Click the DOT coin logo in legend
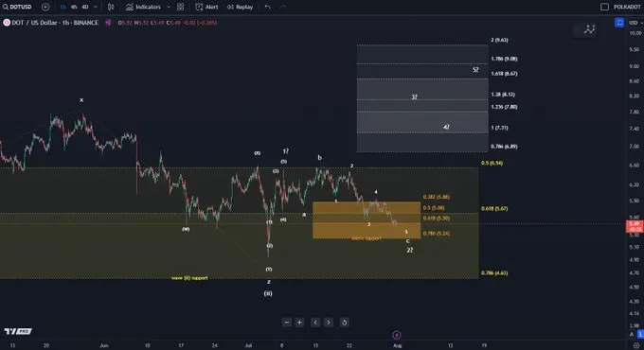Image resolution: width=644 pixels, height=350 pixels. click(7, 23)
